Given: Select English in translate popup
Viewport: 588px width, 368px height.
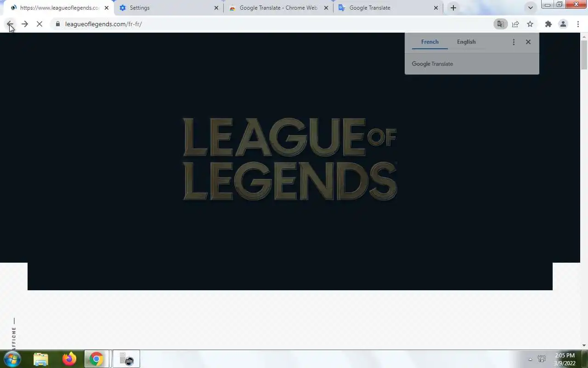Looking at the screenshot, I should tap(466, 42).
